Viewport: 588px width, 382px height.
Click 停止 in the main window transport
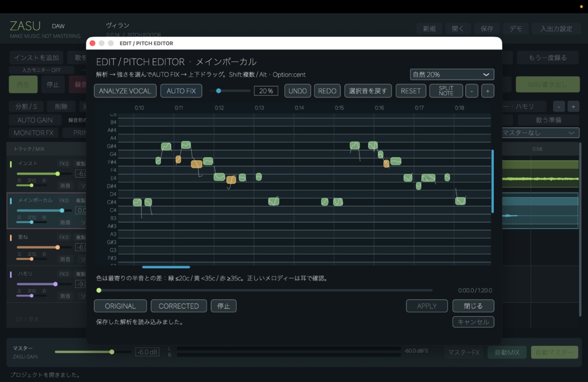53,84
